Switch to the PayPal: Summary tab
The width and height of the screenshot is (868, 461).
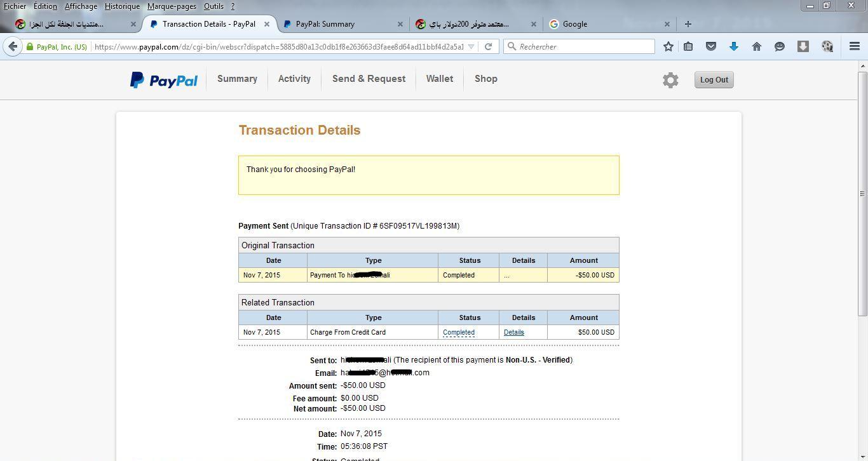(x=343, y=24)
